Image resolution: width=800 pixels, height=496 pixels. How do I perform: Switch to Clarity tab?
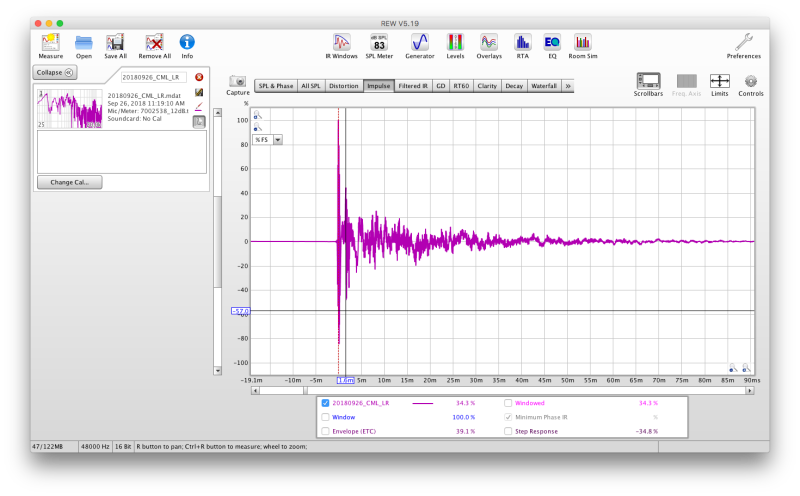[487, 86]
